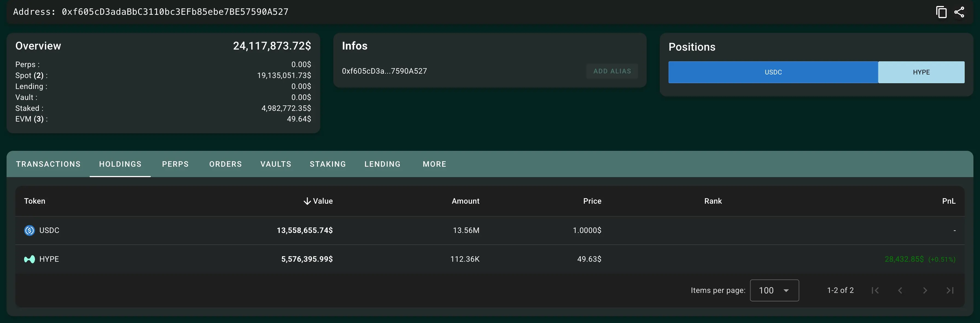Click the USDC value 13,558,655.74$
The image size is (980, 323).
pos(305,230)
